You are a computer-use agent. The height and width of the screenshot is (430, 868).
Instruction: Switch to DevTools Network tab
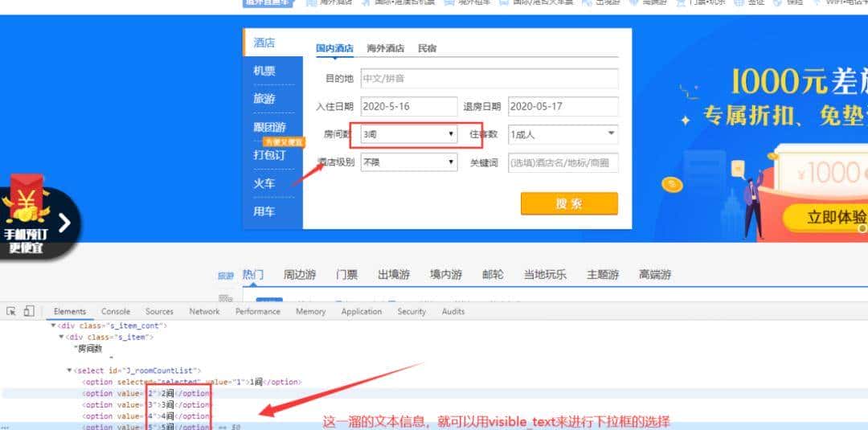tap(204, 312)
